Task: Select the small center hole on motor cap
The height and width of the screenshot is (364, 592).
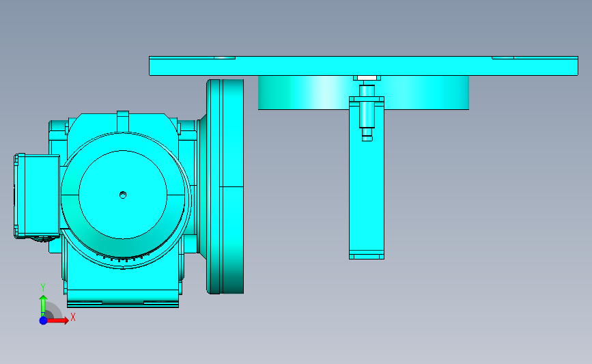Action: click(123, 195)
